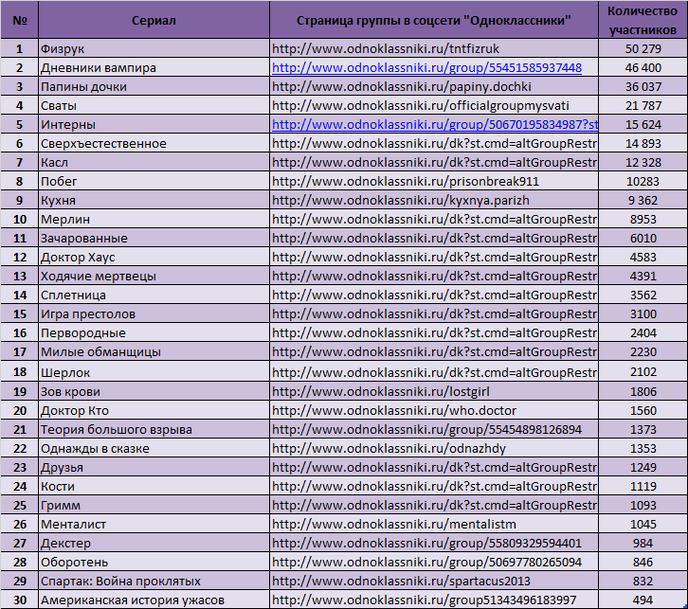The height and width of the screenshot is (609, 688).
Task: Click the officialgroupmysvati URL cell
Action: (434, 105)
